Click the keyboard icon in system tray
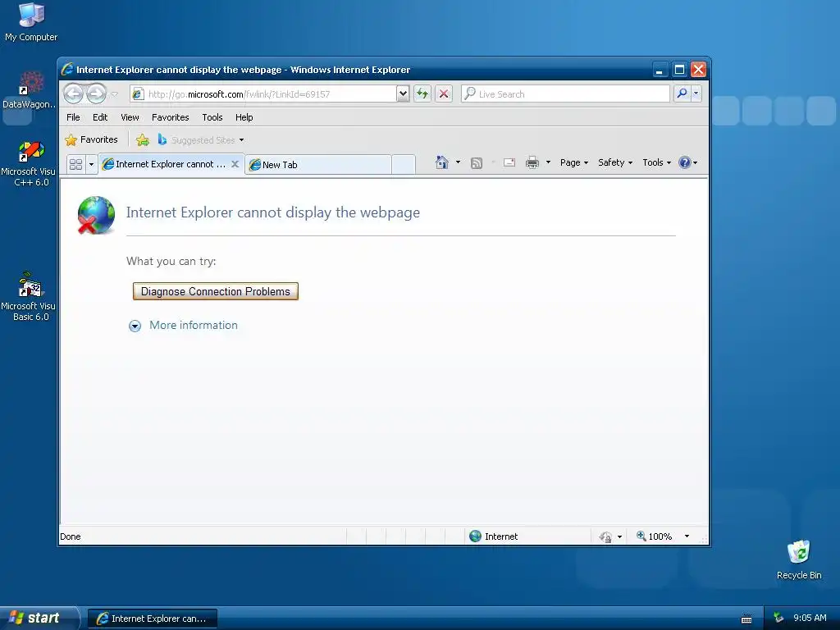 [x=746, y=619]
